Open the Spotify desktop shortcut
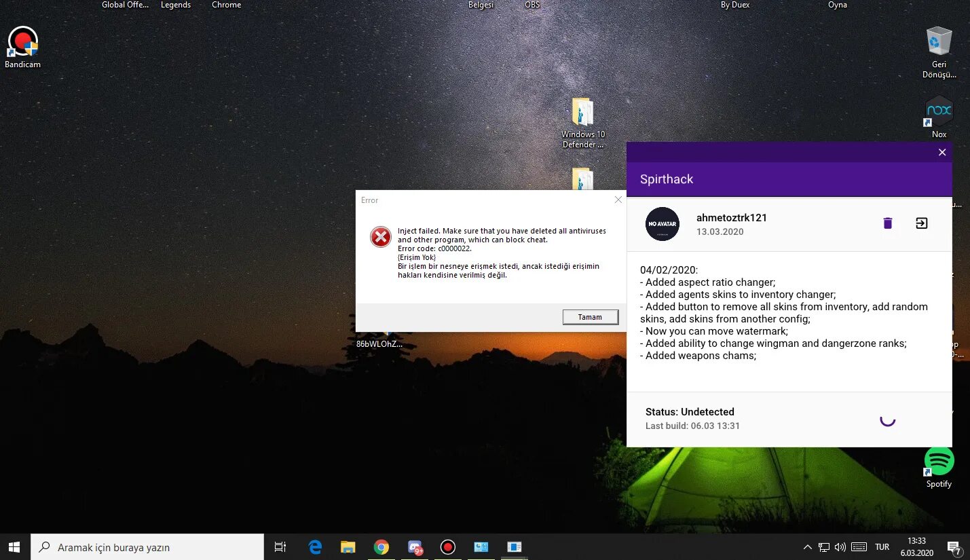970x560 pixels. (939, 468)
